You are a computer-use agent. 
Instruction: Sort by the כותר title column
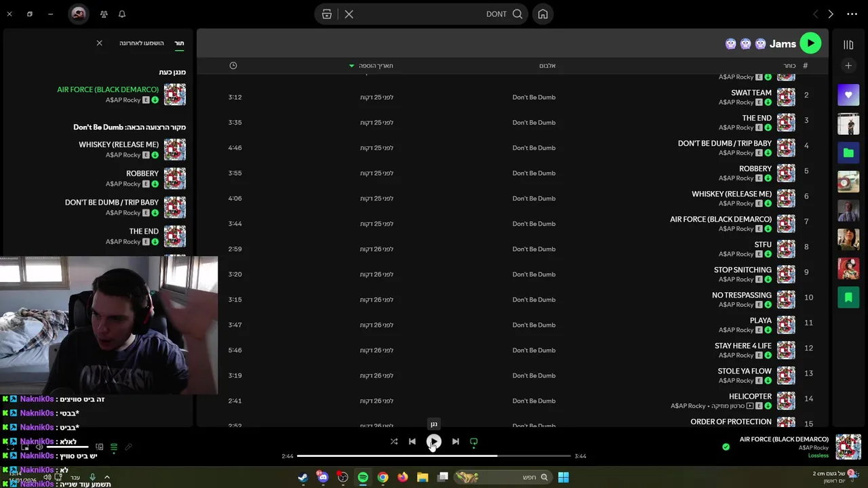pos(789,66)
